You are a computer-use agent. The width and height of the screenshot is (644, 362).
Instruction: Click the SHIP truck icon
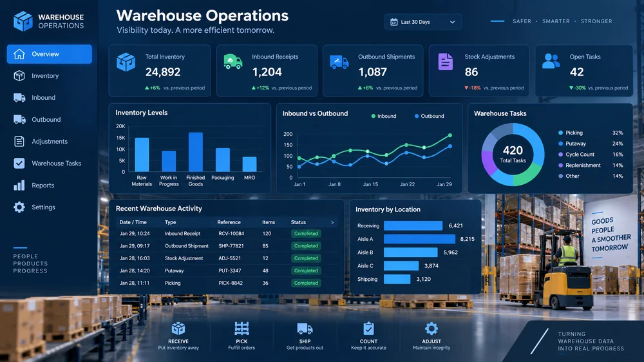pyautogui.click(x=305, y=329)
